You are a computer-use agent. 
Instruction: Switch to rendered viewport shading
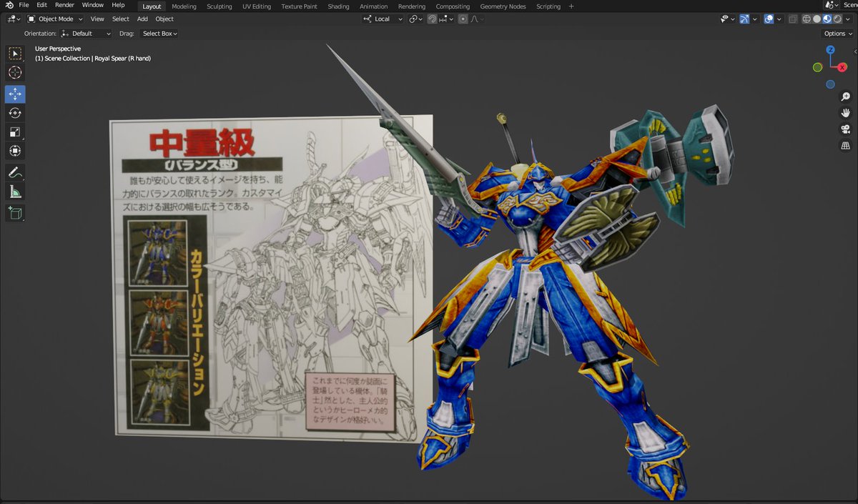(837, 19)
